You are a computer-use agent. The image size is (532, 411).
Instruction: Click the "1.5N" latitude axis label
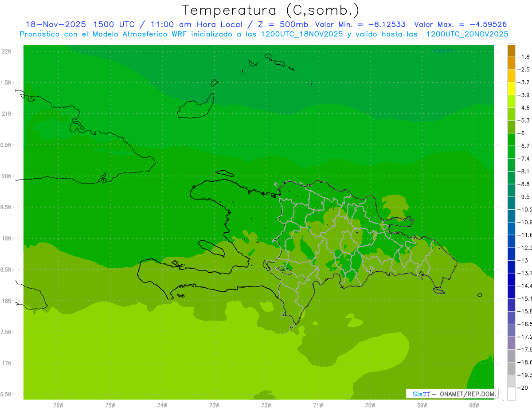point(6,82)
